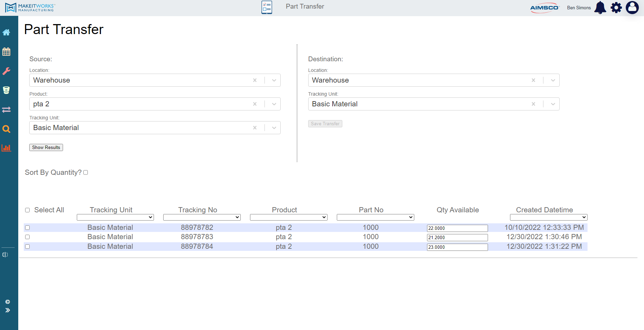Image resolution: width=644 pixels, height=330 pixels.
Task: Open the bar chart reports icon
Action: pos(6,148)
